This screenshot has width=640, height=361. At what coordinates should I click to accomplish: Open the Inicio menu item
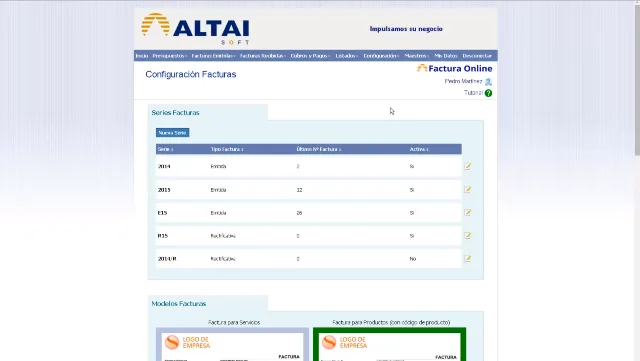(142, 56)
